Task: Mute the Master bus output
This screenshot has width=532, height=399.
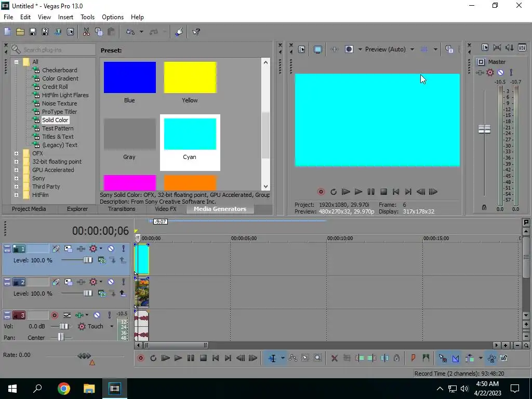Action: click(x=500, y=73)
